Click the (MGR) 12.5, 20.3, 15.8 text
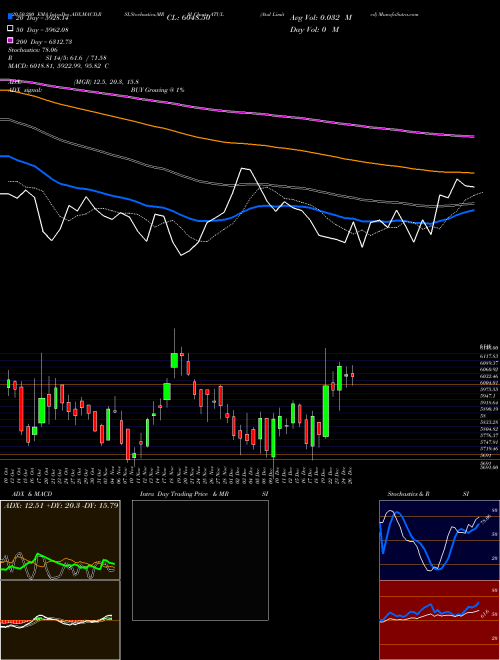 (106, 82)
